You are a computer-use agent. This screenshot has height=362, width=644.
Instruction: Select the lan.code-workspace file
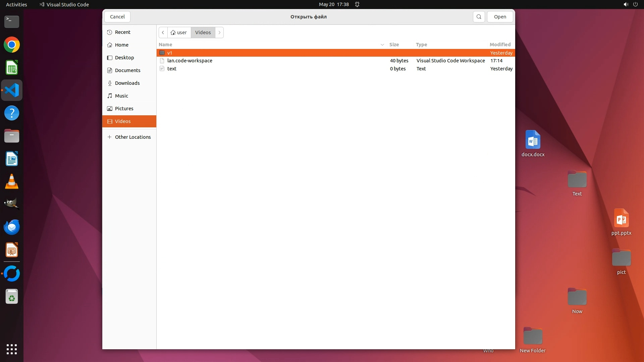(x=190, y=61)
